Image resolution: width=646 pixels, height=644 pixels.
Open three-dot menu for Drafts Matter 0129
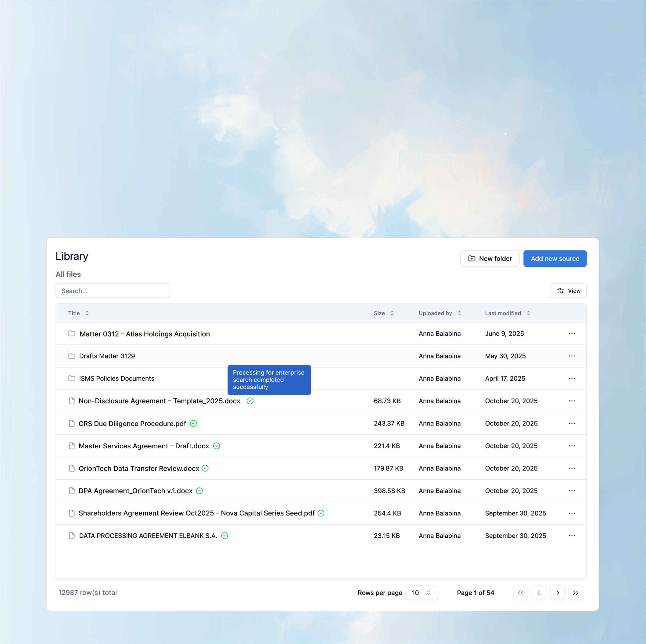pyautogui.click(x=572, y=356)
